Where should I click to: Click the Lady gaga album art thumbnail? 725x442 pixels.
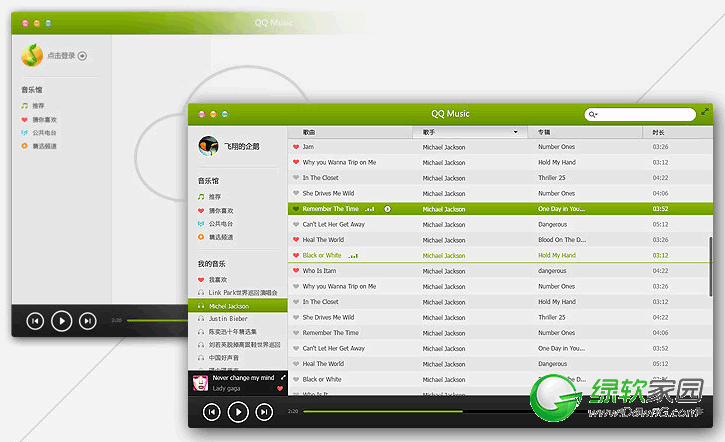[x=200, y=383]
